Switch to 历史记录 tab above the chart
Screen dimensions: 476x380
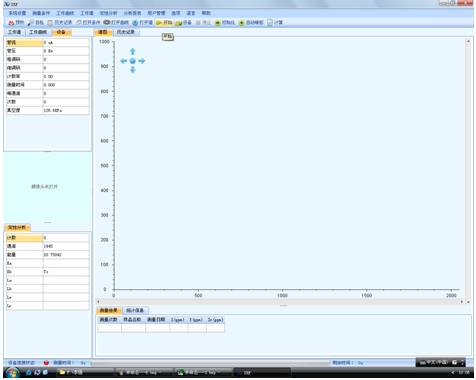(126, 32)
